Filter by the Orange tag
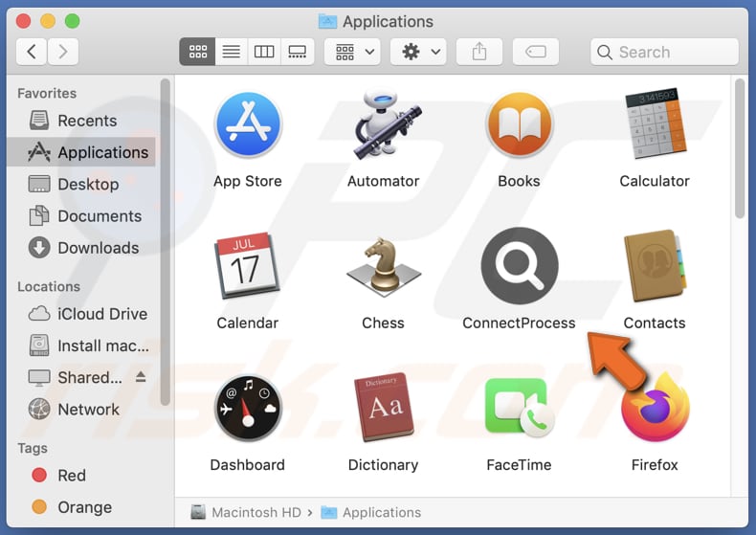This screenshot has height=535, width=756. (x=81, y=507)
